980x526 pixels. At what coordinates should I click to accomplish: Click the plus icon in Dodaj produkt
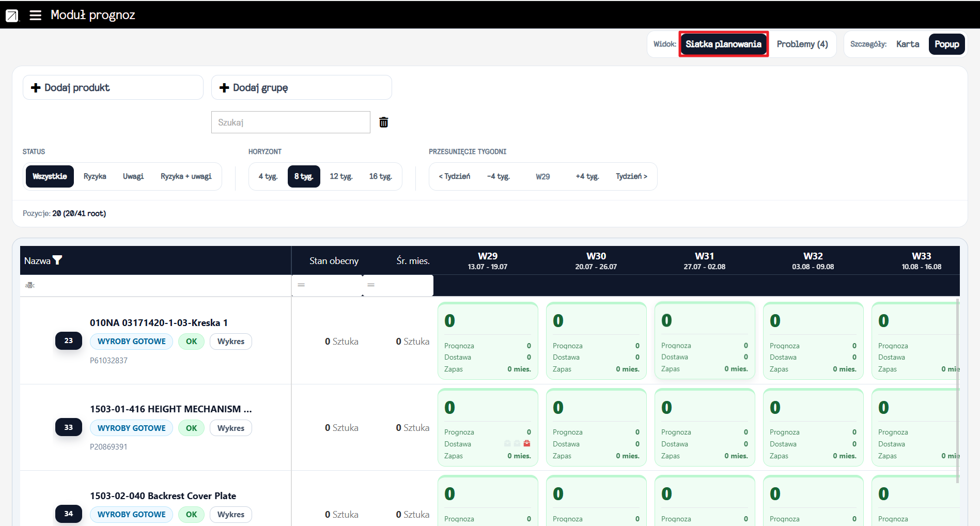point(36,88)
